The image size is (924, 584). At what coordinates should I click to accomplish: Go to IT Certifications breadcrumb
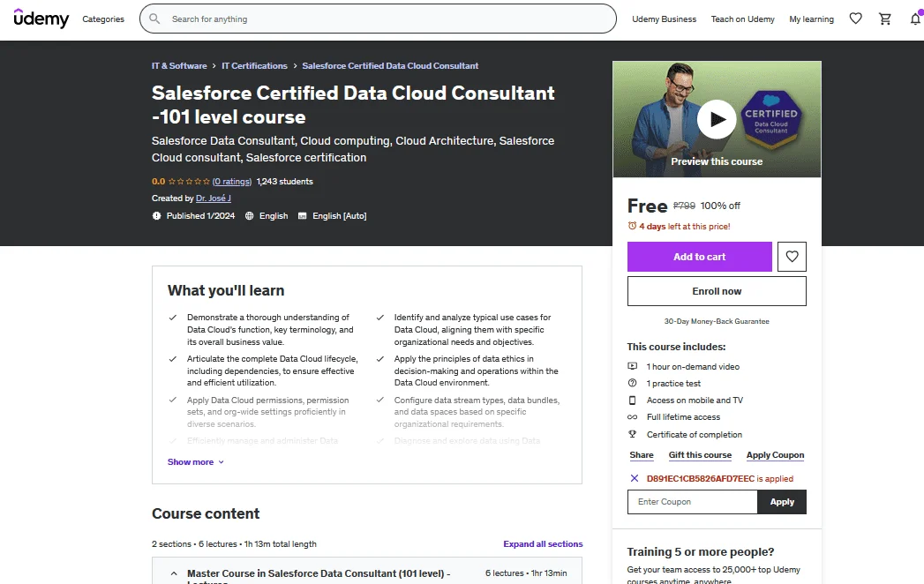point(254,65)
